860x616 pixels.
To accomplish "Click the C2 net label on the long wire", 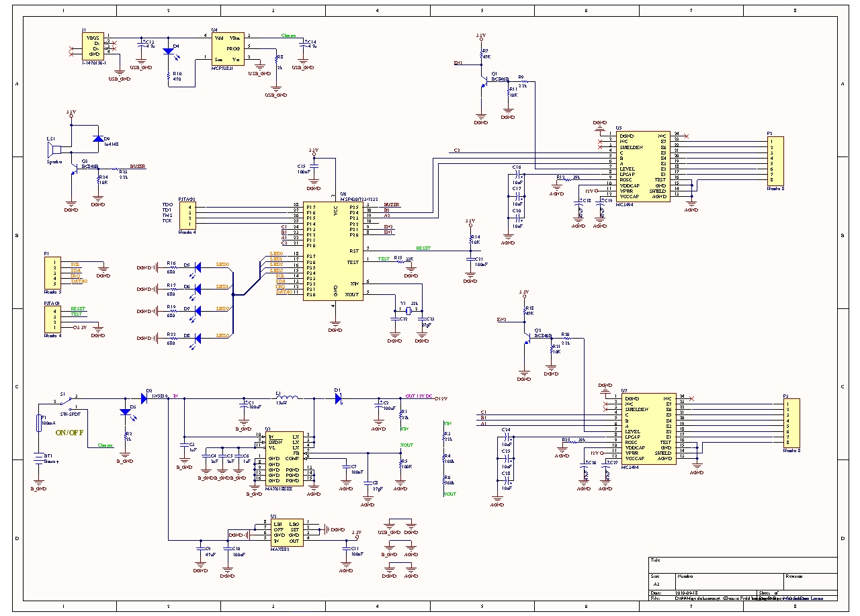I will [457, 150].
